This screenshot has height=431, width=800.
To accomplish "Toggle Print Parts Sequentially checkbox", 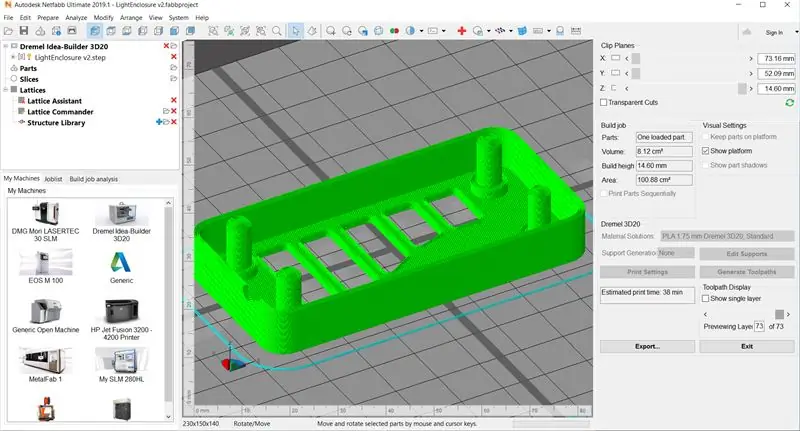I will point(604,194).
